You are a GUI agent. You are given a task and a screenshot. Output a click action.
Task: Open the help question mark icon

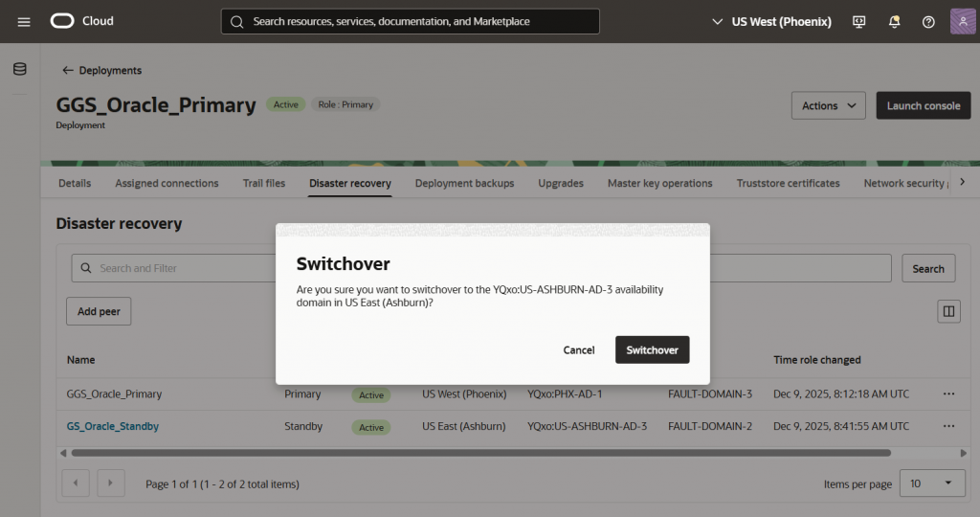928,22
